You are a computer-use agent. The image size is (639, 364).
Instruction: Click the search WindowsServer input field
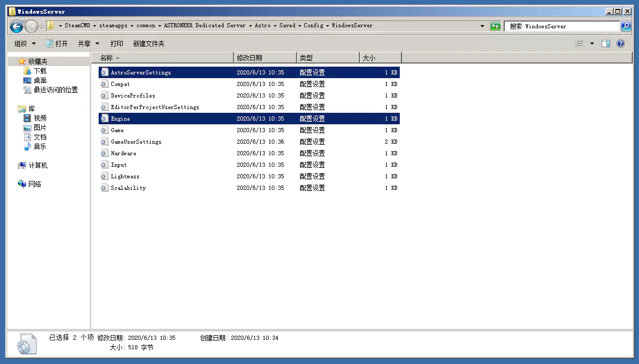click(x=562, y=26)
